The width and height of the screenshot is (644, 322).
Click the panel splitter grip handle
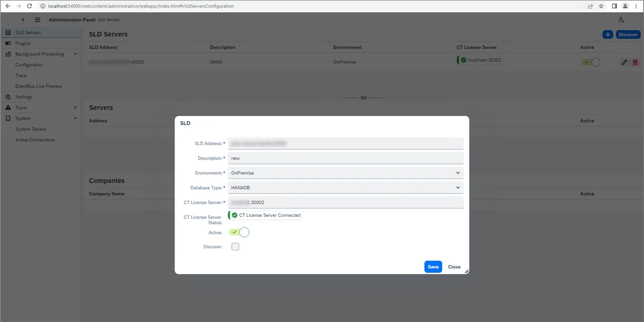click(x=363, y=98)
